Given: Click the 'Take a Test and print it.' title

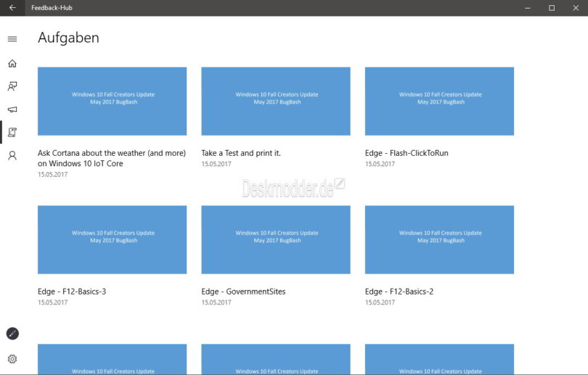Looking at the screenshot, I should [x=241, y=153].
